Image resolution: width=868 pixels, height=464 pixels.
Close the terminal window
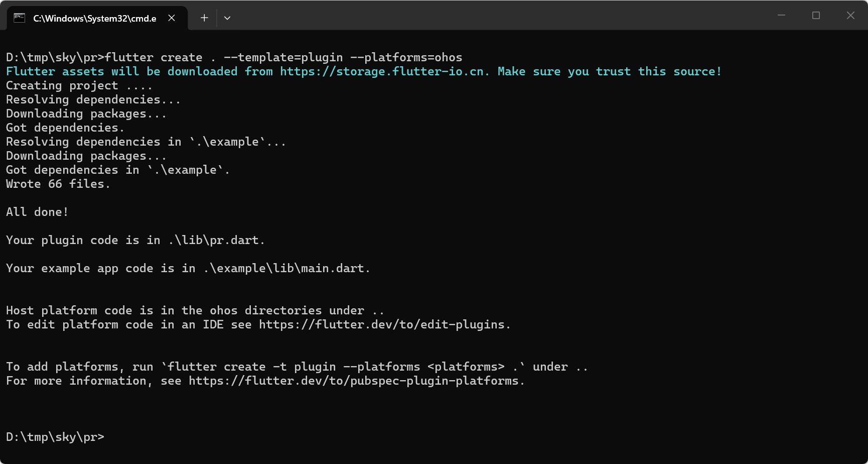[850, 16]
